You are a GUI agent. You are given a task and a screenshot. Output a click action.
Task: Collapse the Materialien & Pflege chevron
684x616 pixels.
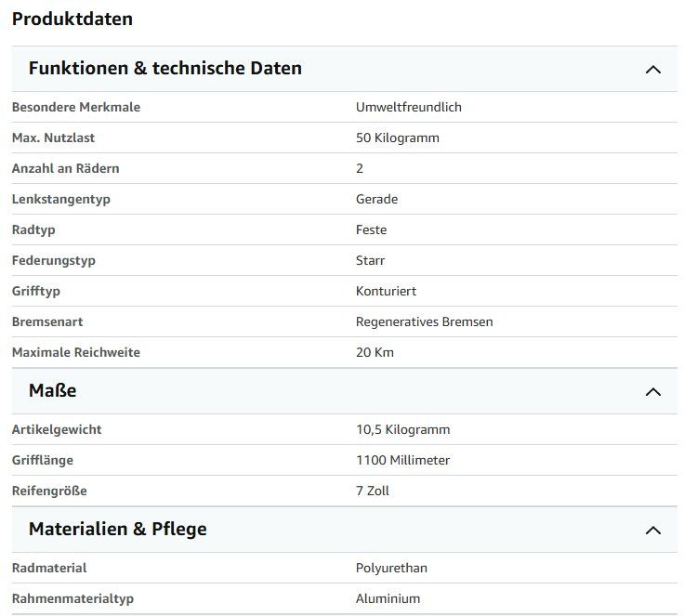click(653, 530)
